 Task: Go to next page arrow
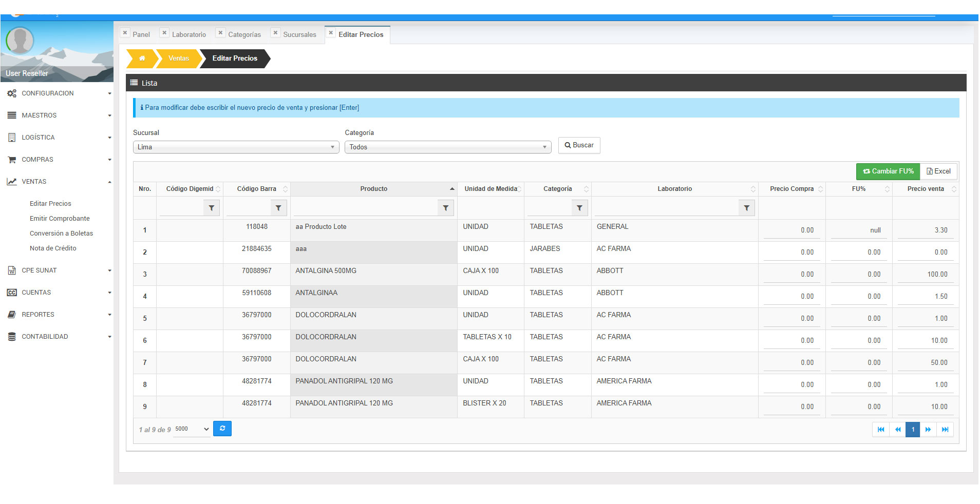[x=928, y=430]
